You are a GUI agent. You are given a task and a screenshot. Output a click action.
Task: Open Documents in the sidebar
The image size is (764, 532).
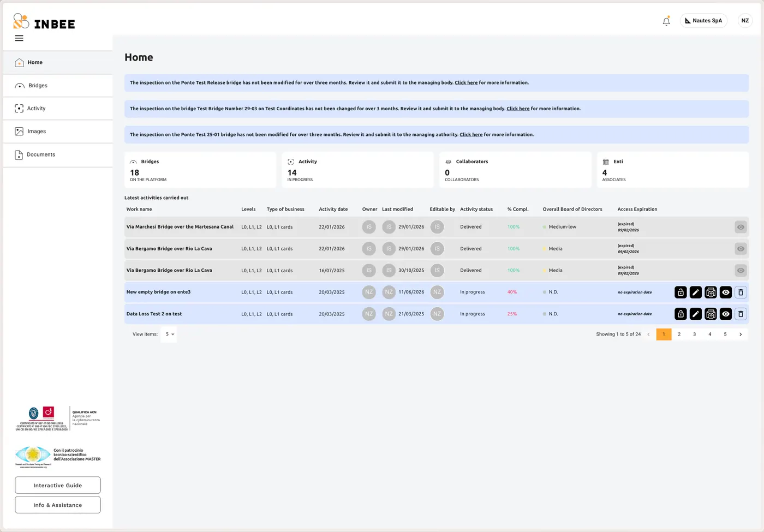58,155
